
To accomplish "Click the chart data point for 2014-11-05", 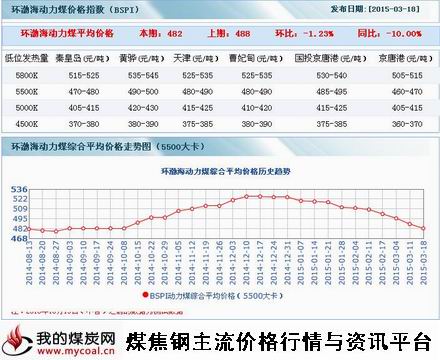I will tap(178, 211).
